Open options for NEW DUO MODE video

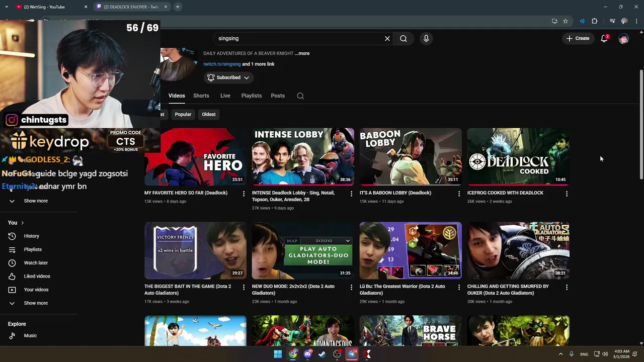[x=352, y=287]
